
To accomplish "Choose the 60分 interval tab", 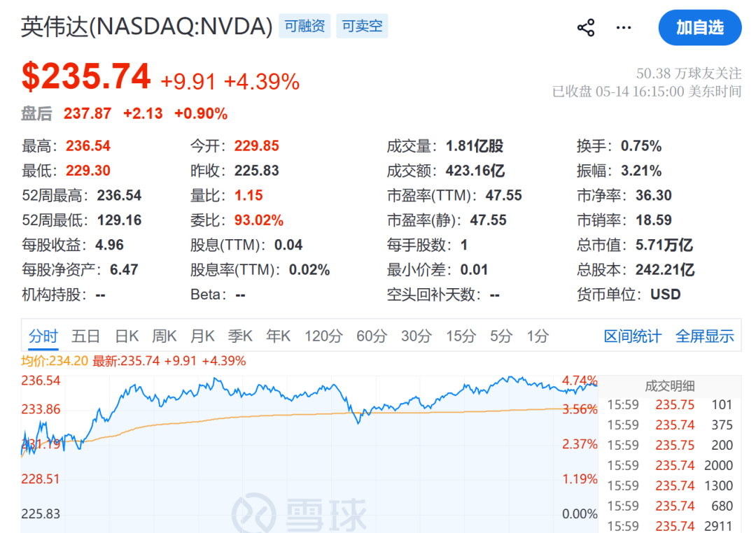I will tap(372, 336).
